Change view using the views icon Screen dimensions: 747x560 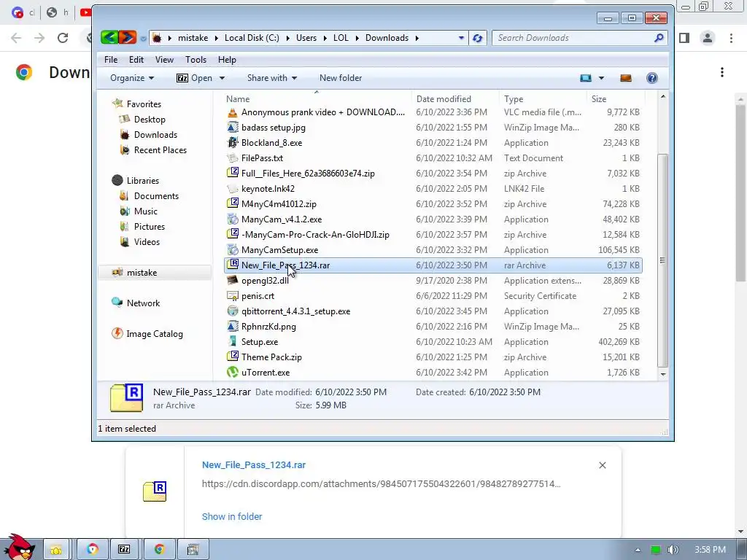[586, 78]
